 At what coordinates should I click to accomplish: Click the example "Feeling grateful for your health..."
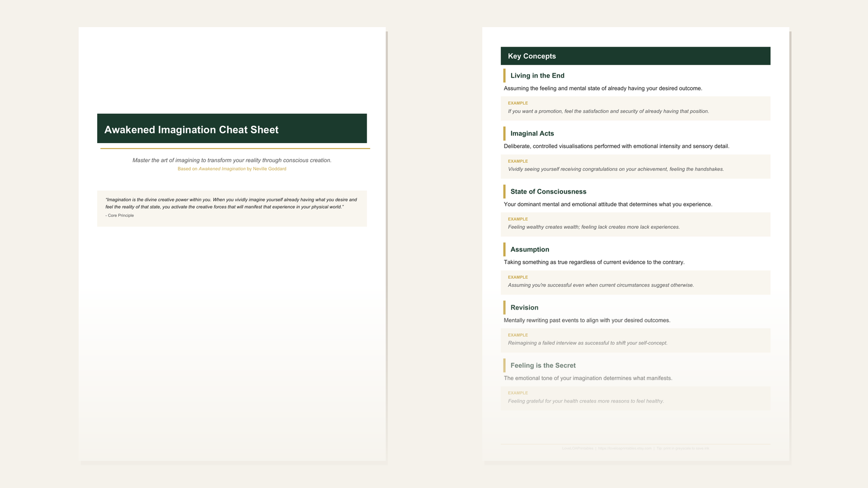[586, 401]
